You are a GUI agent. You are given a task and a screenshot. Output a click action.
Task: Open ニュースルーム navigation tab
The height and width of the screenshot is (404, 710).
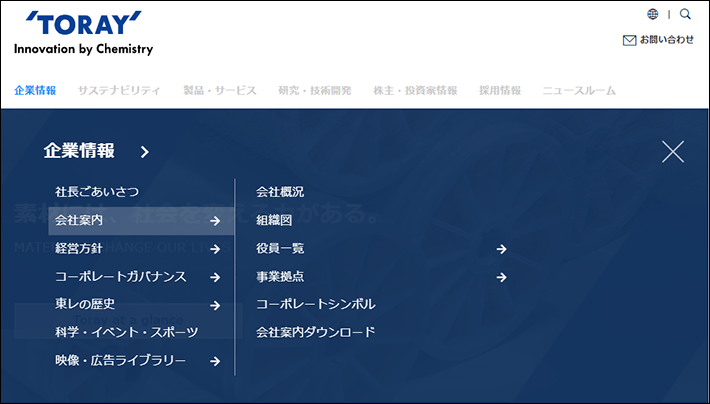click(579, 90)
